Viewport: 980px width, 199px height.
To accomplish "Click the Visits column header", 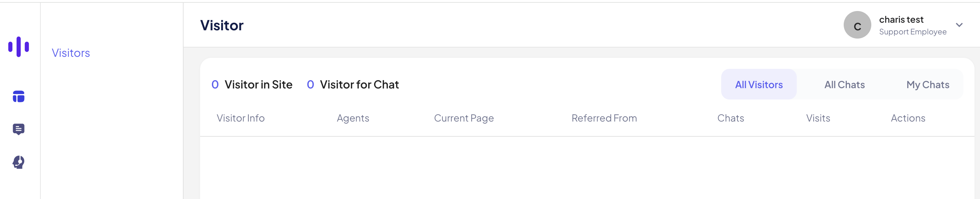I will click(818, 118).
